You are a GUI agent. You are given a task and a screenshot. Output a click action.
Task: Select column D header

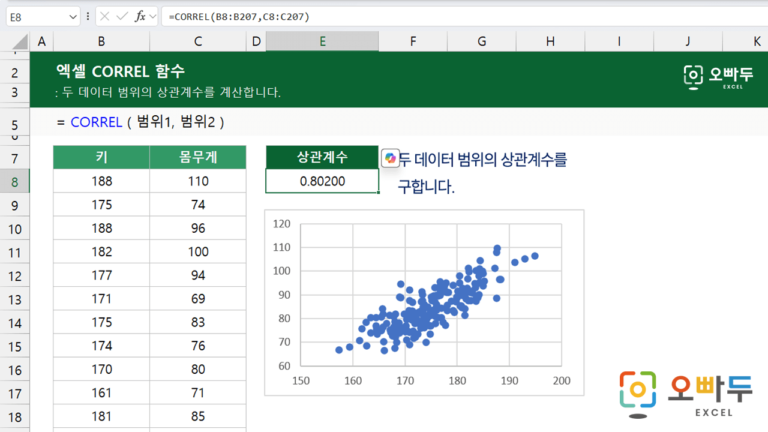point(256,42)
